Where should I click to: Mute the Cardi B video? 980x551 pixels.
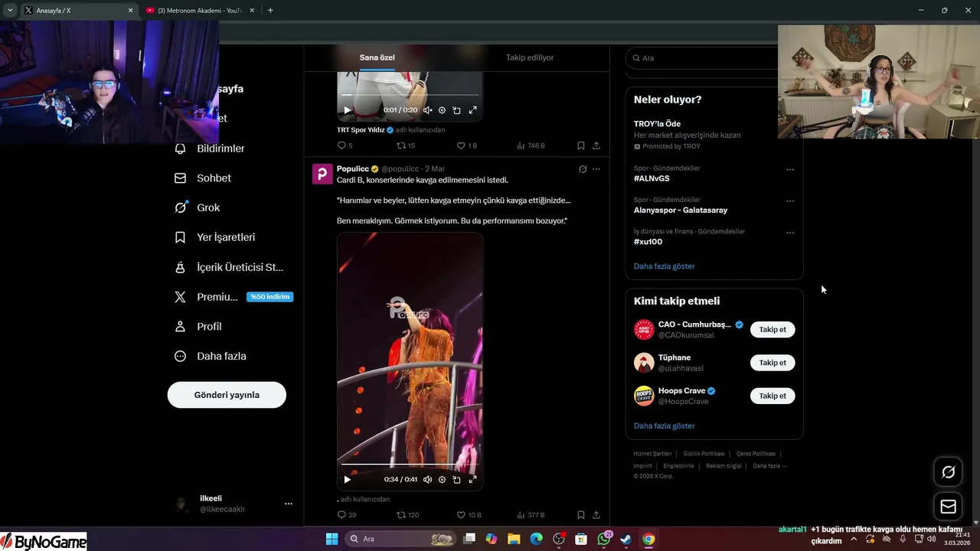pyautogui.click(x=427, y=480)
